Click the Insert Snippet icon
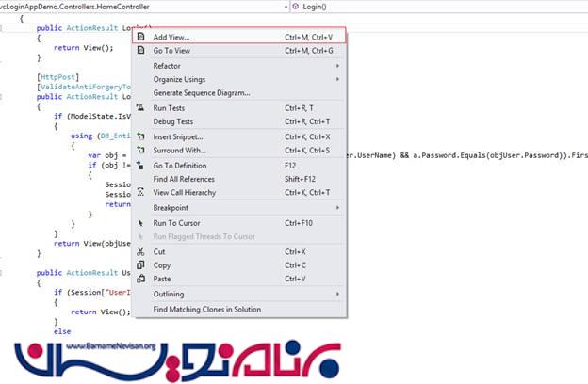The width and height of the screenshot is (588, 384). (x=141, y=137)
